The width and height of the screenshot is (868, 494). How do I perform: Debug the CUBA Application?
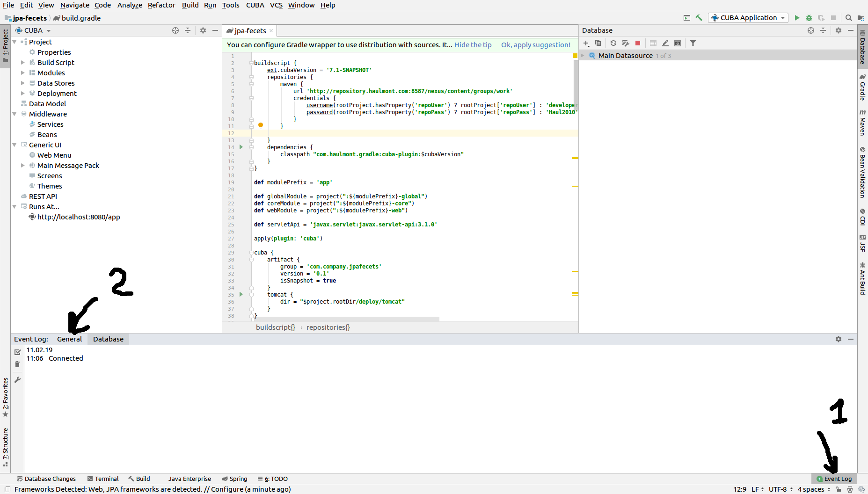pos(809,18)
